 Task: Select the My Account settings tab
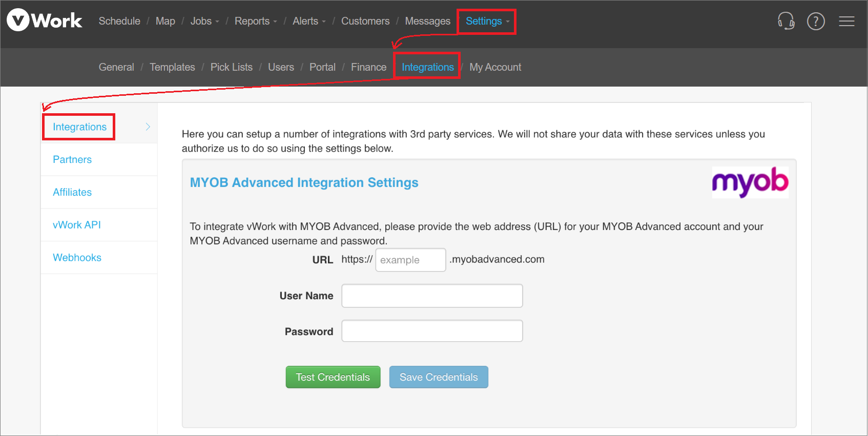(x=495, y=67)
